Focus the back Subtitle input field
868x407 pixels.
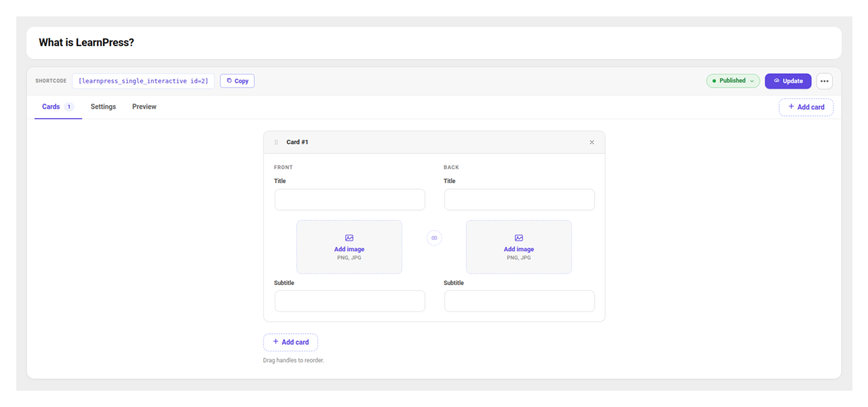(519, 301)
